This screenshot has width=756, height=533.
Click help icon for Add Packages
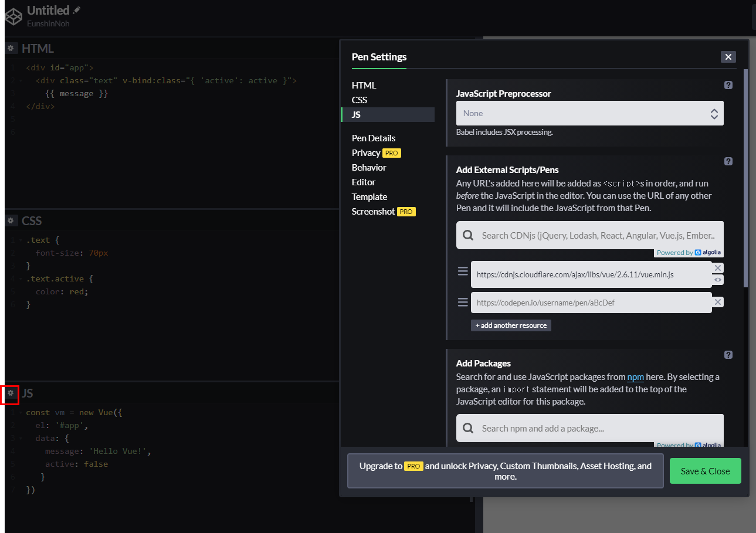[728, 355]
